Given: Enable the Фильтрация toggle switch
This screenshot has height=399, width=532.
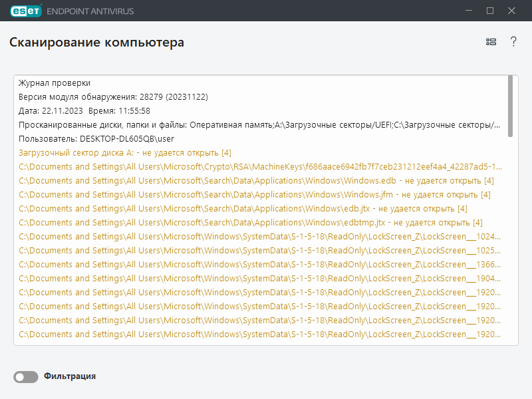Looking at the screenshot, I should [26, 377].
